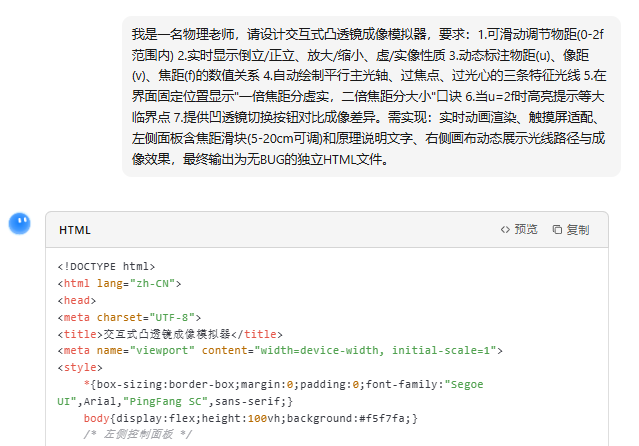This screenshot has width=639, height=446.
Task: Click the 复制 copy button label
Action: point(577,230)
